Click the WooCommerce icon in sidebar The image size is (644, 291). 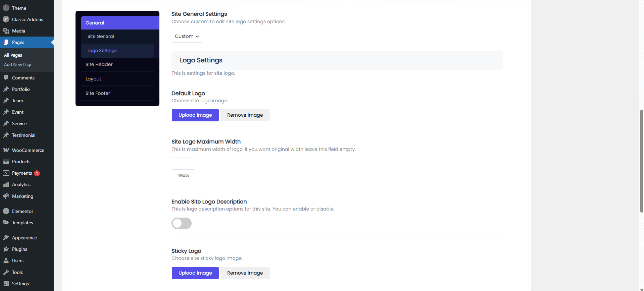6,150
